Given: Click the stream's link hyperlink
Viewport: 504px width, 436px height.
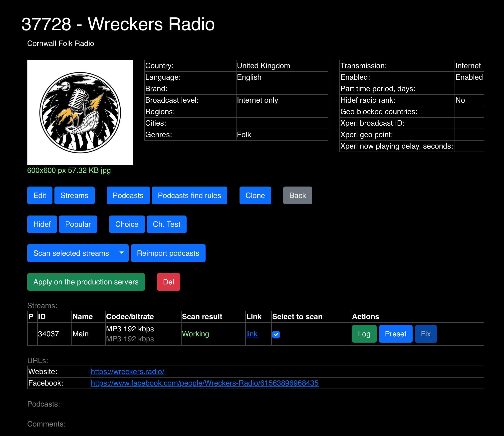Looking at the screenshot, I should [252, 334].
